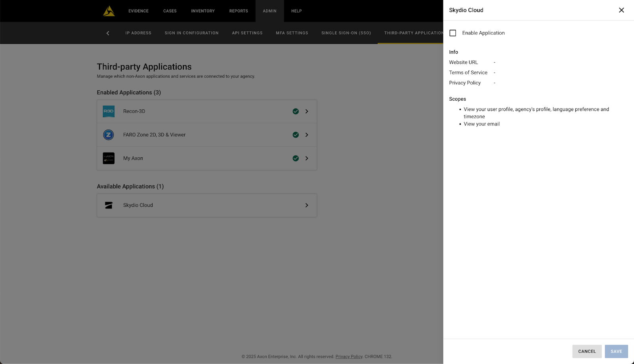
Task: Click Third-party Applications page heading
Action: click(144, 67)
